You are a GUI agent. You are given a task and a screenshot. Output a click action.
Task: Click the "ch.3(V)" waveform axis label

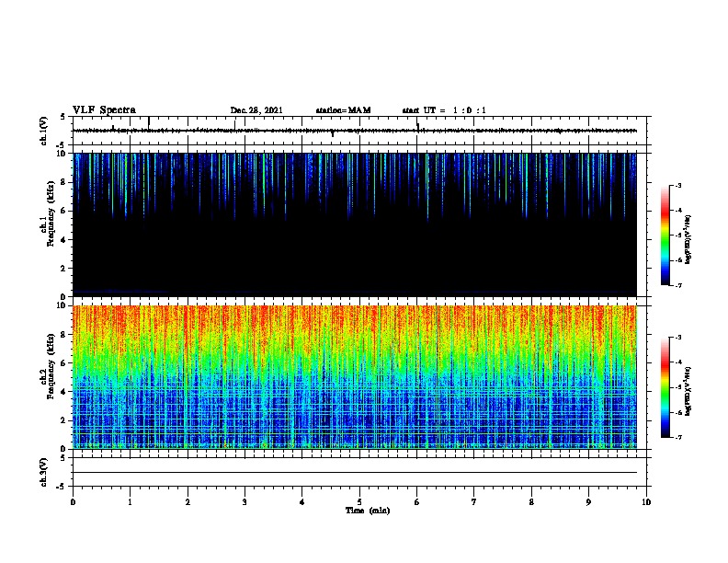point(44,472)
